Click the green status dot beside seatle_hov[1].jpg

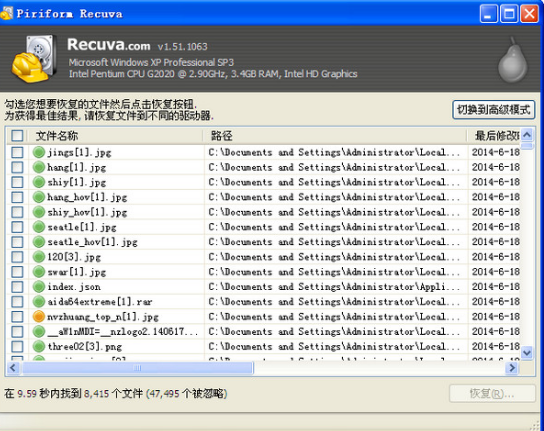(x=39, y=242)
